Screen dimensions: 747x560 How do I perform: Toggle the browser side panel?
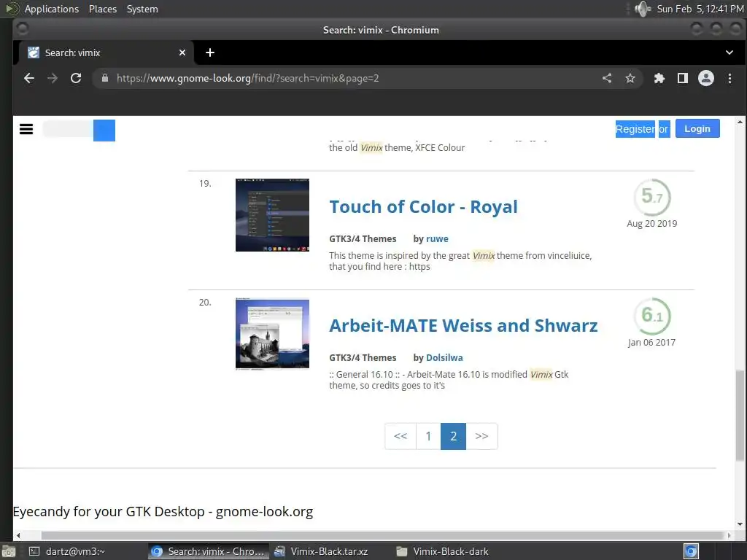click(x=683, y=78)
